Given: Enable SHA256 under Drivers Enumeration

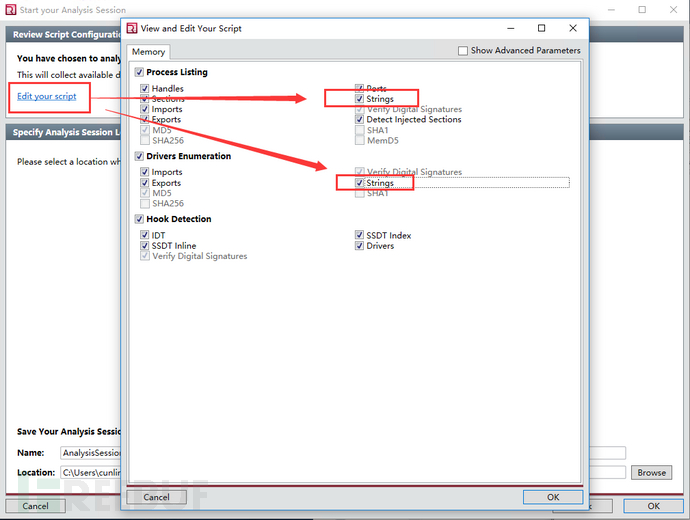Looking at the screenshot, I should pyautogui.click(x=144, y=203).
